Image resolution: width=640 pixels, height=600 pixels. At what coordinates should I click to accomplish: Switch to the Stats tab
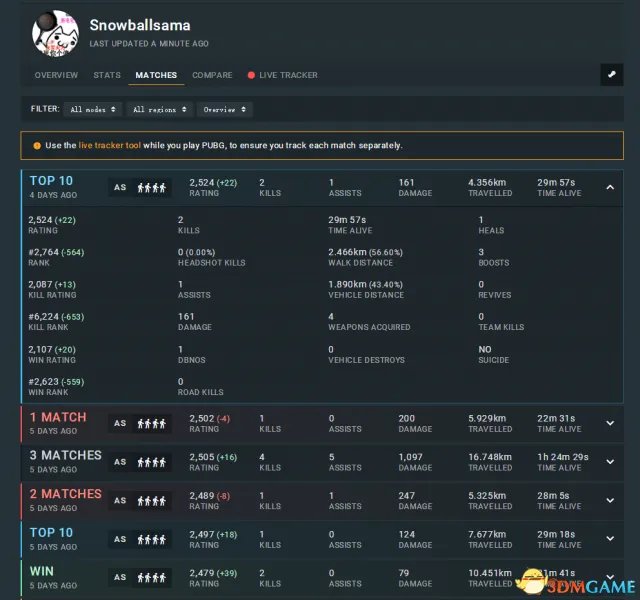coord(107,75)
